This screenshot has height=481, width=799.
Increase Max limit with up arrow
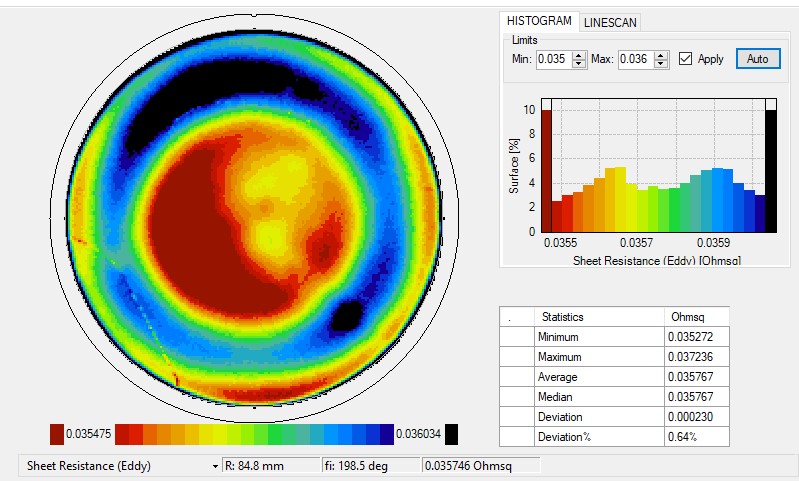(661, 55)
